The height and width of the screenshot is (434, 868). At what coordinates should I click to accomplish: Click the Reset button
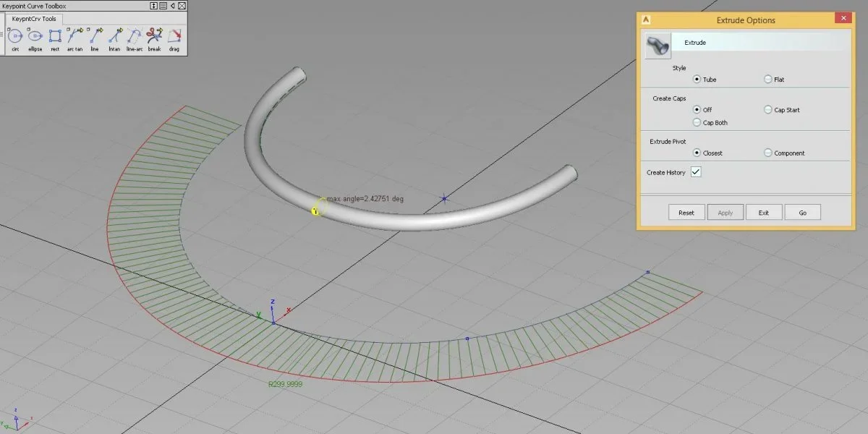click(686, 213)
